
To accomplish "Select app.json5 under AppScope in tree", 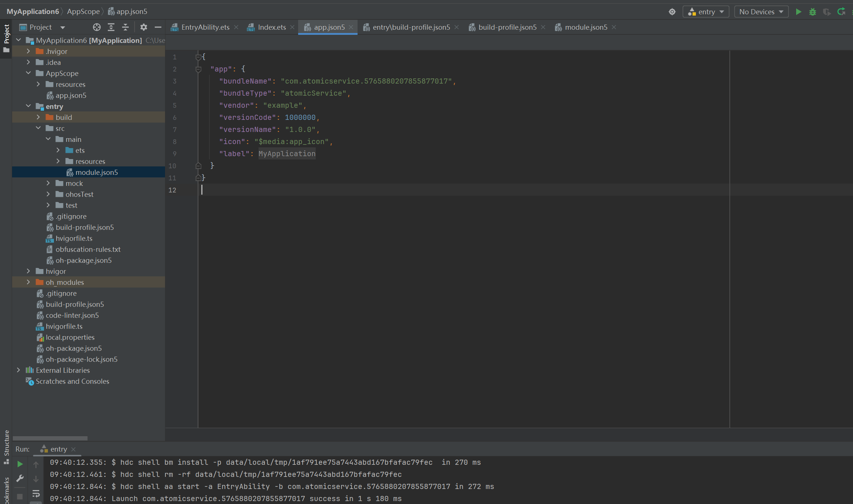I will pos(71,95).
